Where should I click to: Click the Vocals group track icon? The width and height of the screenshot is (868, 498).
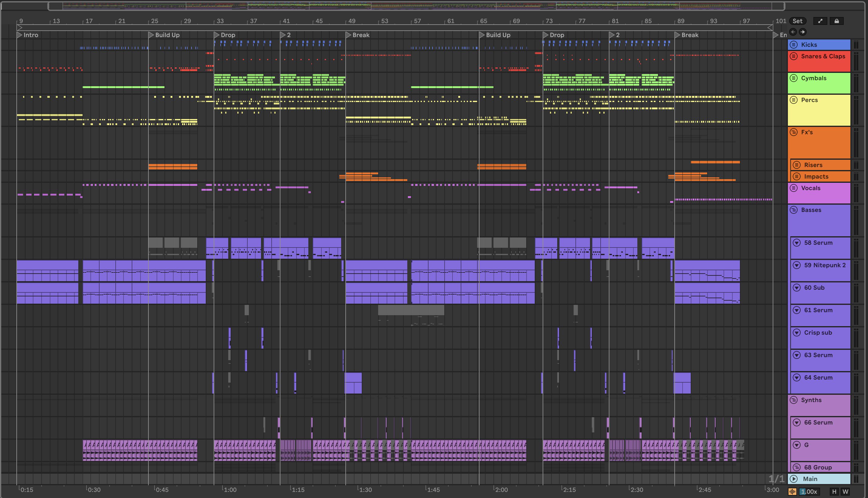(794, 188)
